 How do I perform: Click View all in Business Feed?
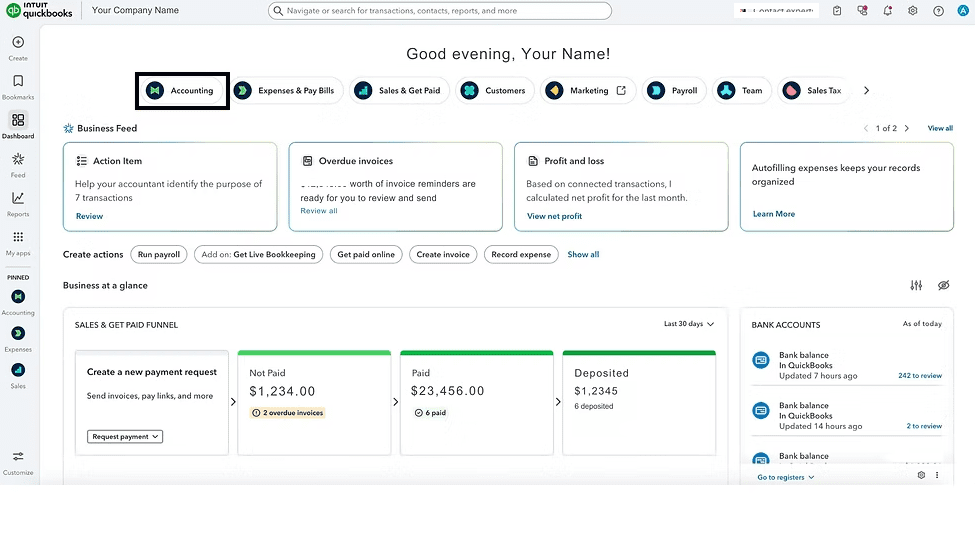940,128
